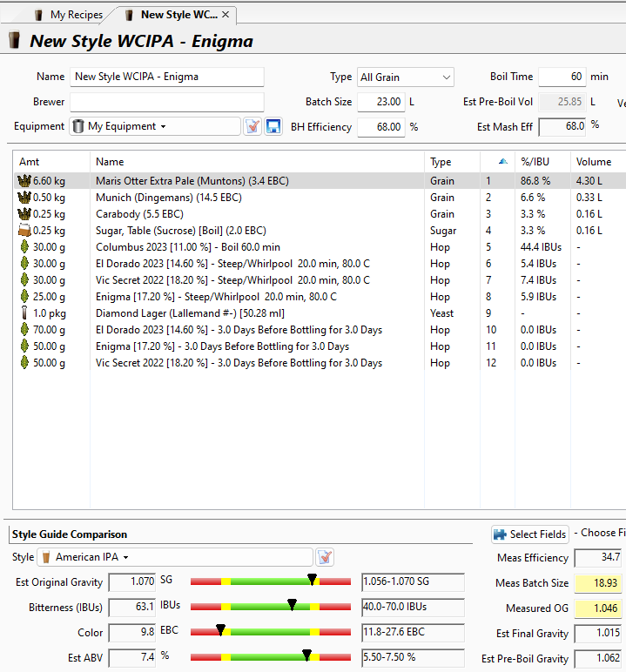The width and height of the screenshot is (626, 672).
Task: Click the Est Pre-Boil Gravity value
Action: pyautogui.click(x=597, y=658)
